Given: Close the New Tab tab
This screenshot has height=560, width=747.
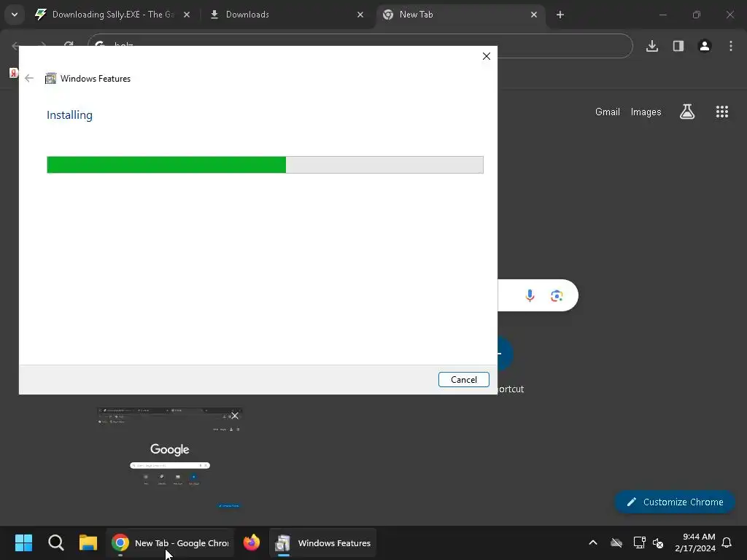Looking at the screenshot, I should [533, 15].
